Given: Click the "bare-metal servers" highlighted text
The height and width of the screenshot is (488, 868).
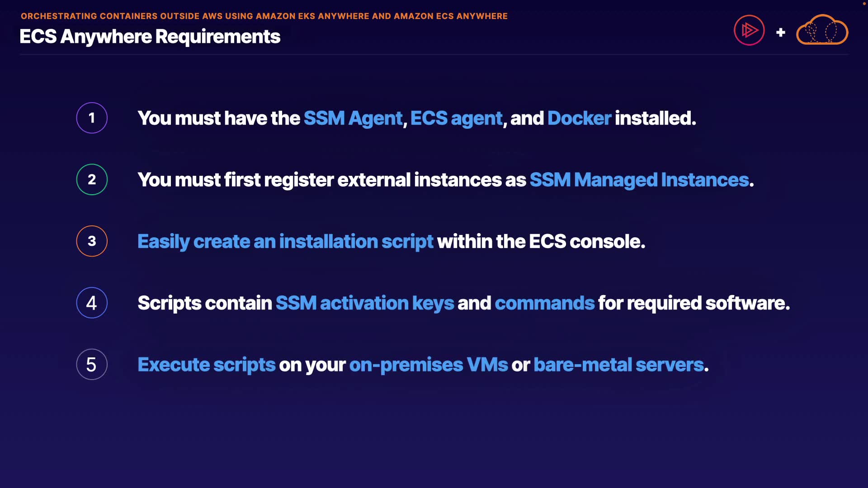Looking at the screenshot, I should point(618,365).
